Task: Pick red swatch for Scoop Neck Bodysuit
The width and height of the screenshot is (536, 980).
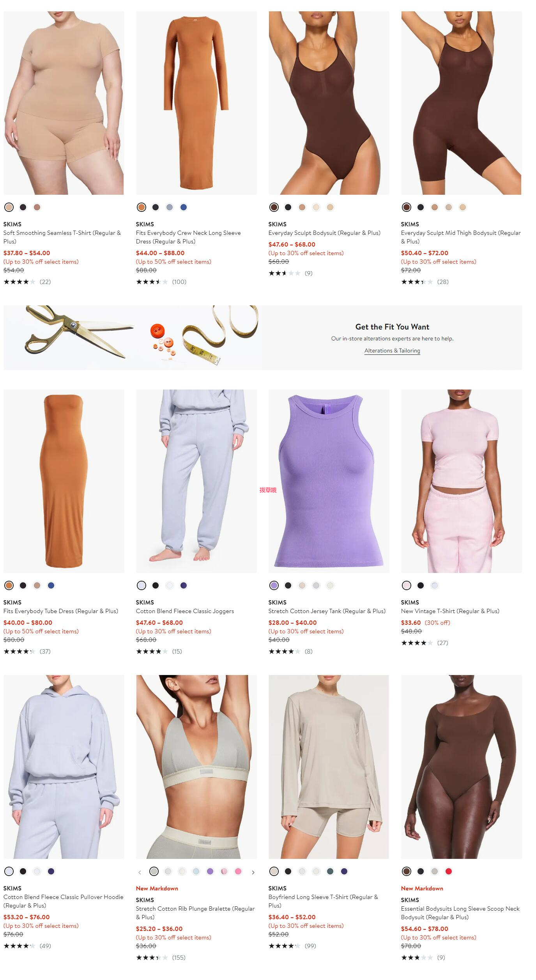Action: pyautogui.click(x=449, y=871)
